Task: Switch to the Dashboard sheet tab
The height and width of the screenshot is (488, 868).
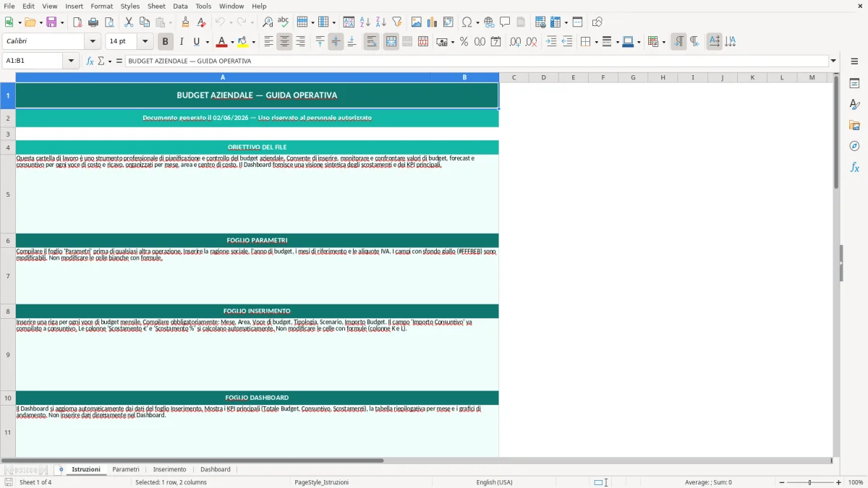Action: tap(216, 469)
